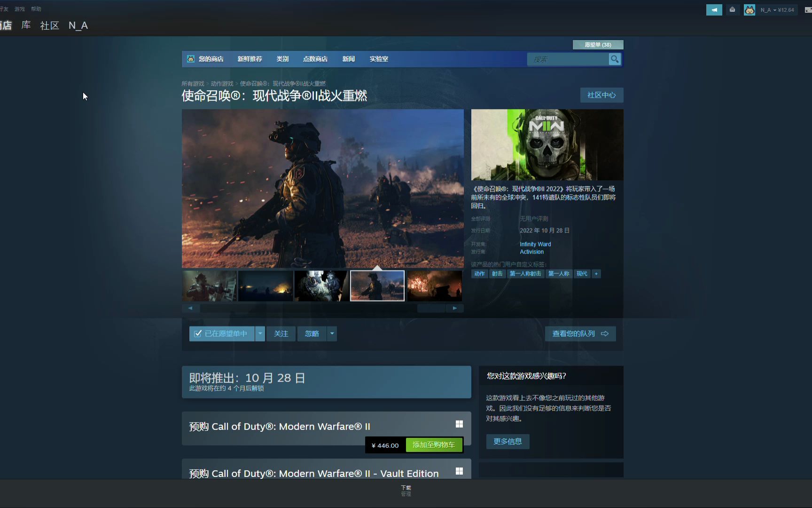Click Windows icon on Vault Edition preorder
The image size is (812, 508).
click(x=459, y=471)
